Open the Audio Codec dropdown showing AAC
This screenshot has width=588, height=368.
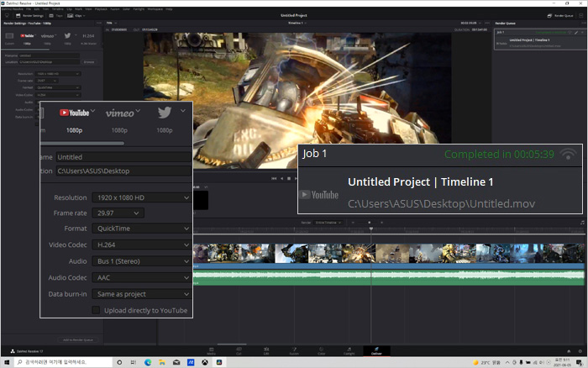(x=141, y=277)
